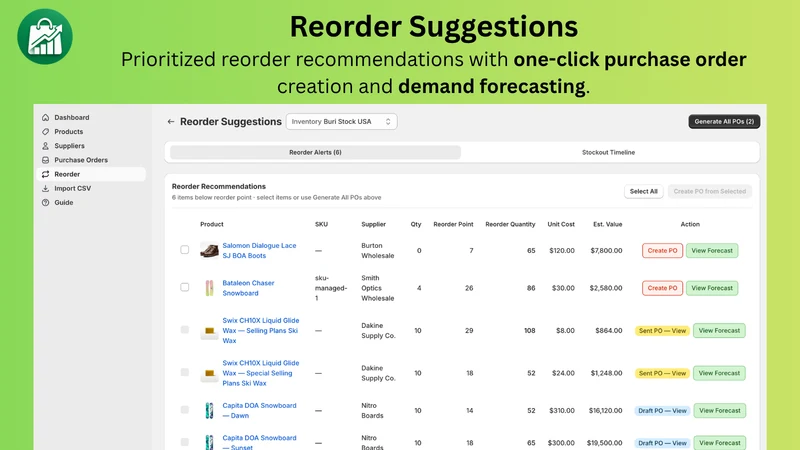Open the Bataleon Chaser Snowboard link
Screen dimensions: 800x450
[x=248, y=288]
